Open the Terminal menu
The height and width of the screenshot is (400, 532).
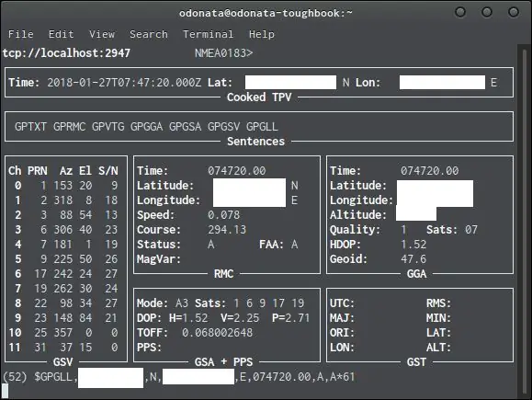tap(208, 34)
